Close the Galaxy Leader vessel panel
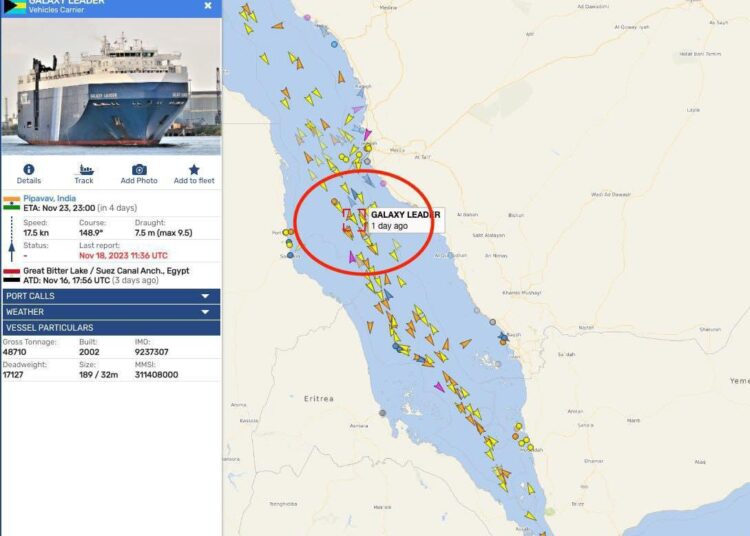750x536 pixels. pos(208,6)
